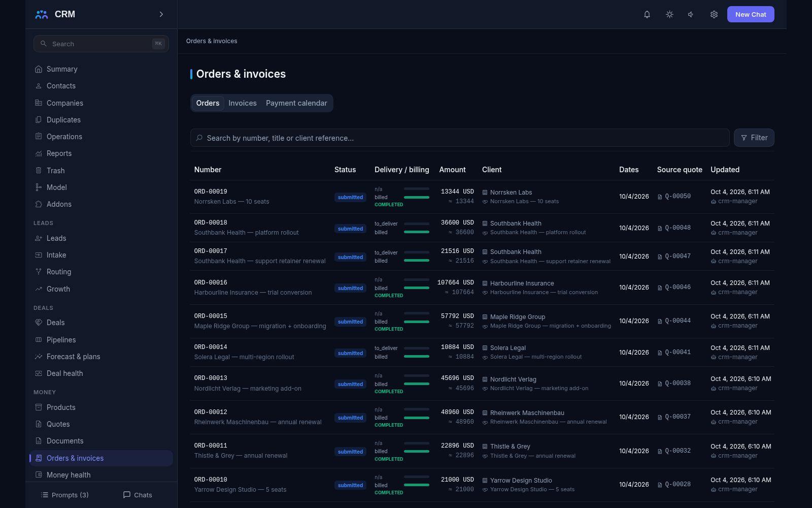Image resolution: width=812 pixels, height=508 pixels.
Task: Open Leads page
Action: 101,238
